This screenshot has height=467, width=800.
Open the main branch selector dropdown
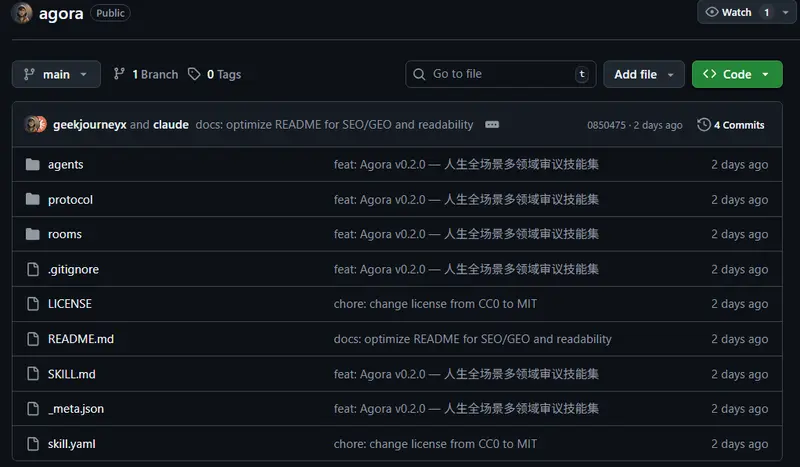point(56,74)
